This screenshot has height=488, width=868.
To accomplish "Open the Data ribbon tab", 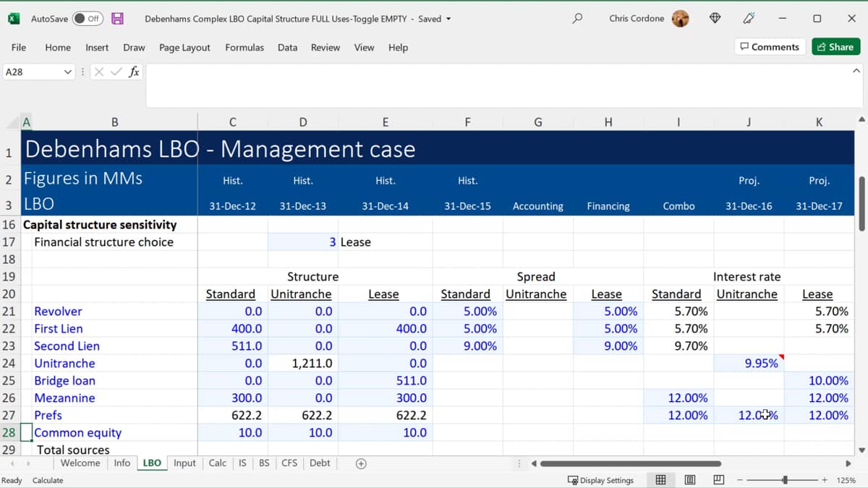I will pyautogui.click(x=287, y=48).
